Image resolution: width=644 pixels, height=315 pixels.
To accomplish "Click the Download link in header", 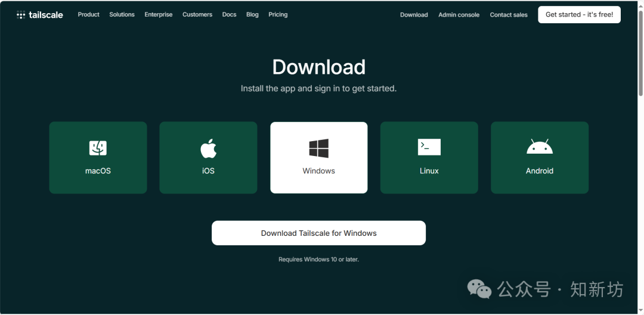I will pyautogui.click(x=414, y=15).
